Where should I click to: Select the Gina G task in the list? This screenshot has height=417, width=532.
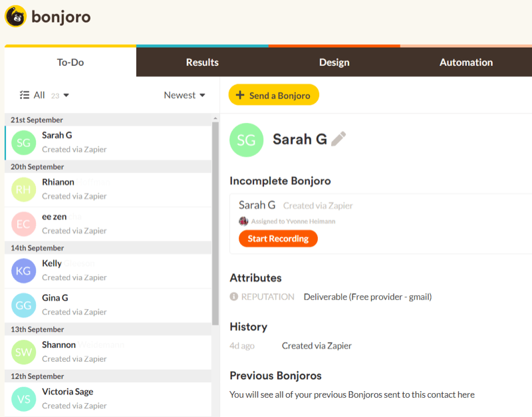pos(108,305)
